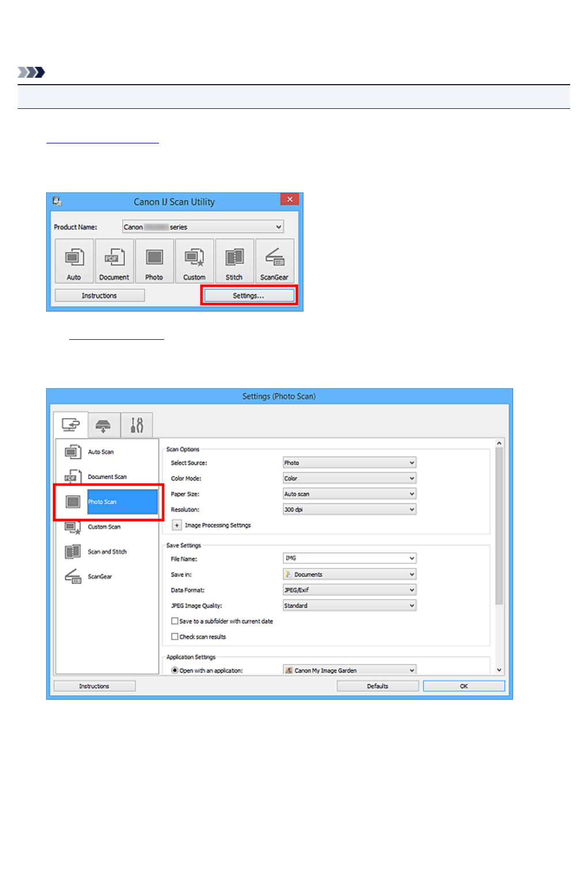Click the Custom Scan item icon
Image resolution: width=588 pixels, height=872 pixels.
click(x=73, y=527)
